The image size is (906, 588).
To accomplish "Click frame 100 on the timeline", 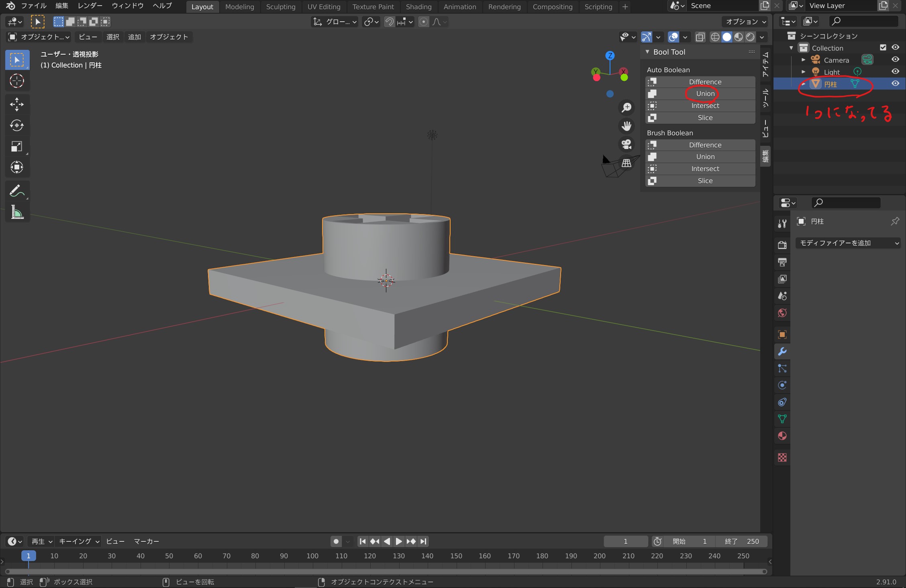I will click(x=312, y=556).
